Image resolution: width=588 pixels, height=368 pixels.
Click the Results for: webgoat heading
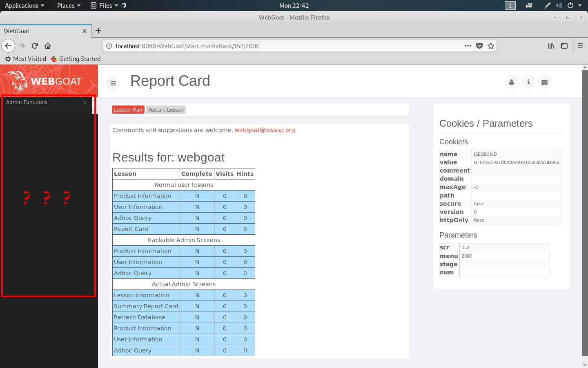[168, 157]
